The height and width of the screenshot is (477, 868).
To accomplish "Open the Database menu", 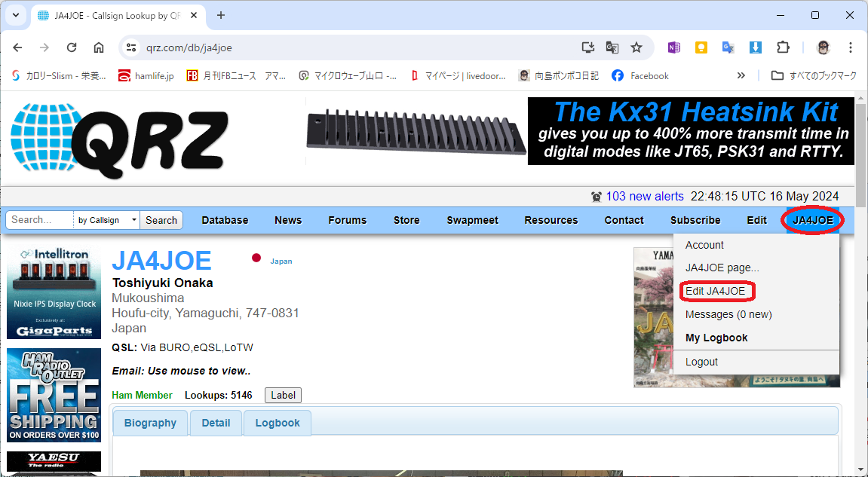I will pyautogui.click(x=225, y=220).
